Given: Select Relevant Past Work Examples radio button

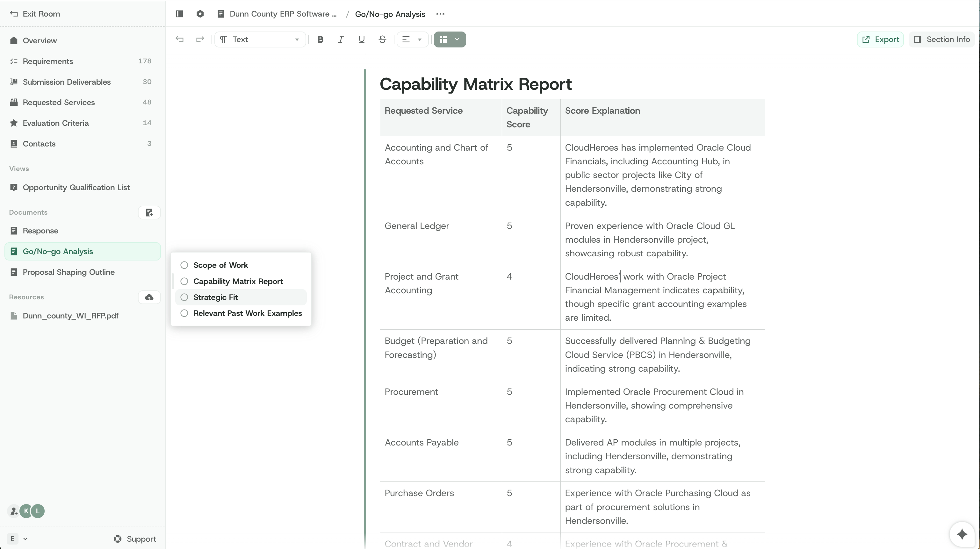Looking at the screenshot, I should tap(184, 313).
